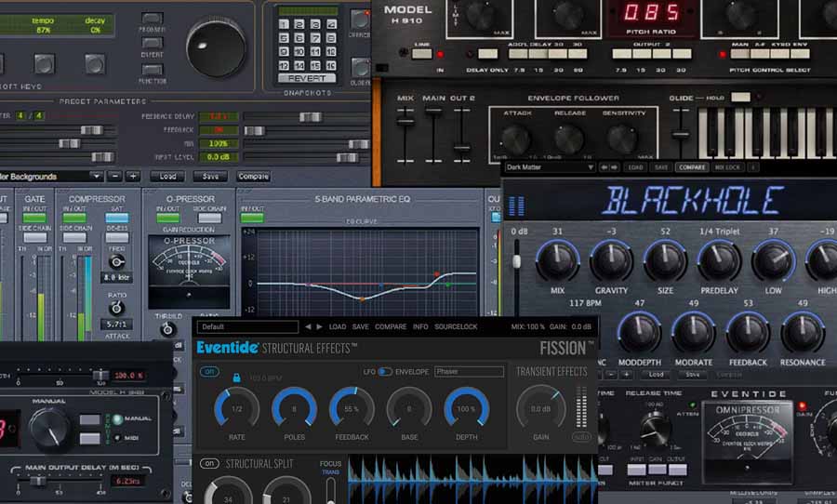This screenshot has width=837, height=504.
Task: Click the previous preset arrow in Fission
Action: coord(308,327)
